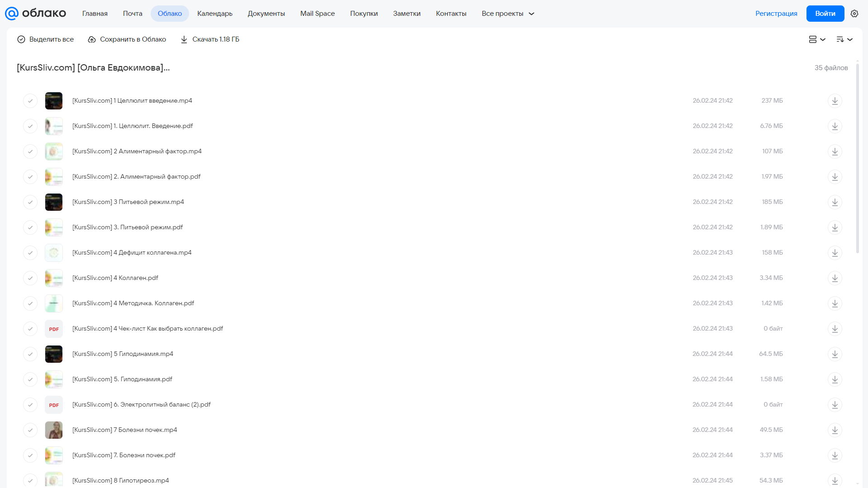
Task: Switch to the Почта tab
Action: pyautogui.click(x=133, y=14)
